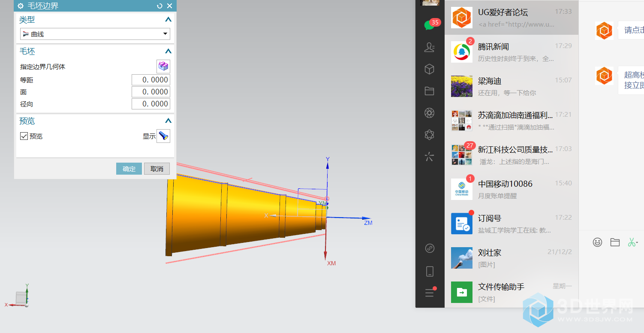Open the 刘壮家 conversation

pyautogui.click(x=512, y=258)
